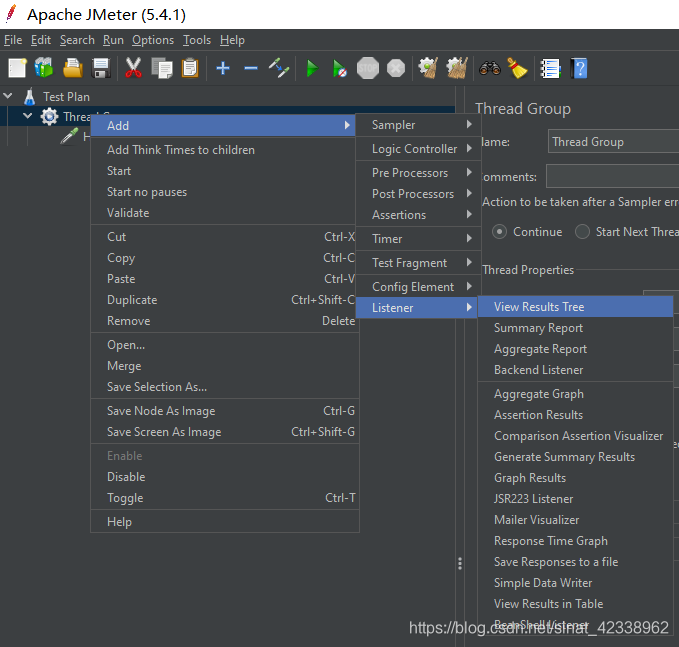Choose View Results Tree listener
The height and width of the screenshot is (647, 679).
[575, 307]
